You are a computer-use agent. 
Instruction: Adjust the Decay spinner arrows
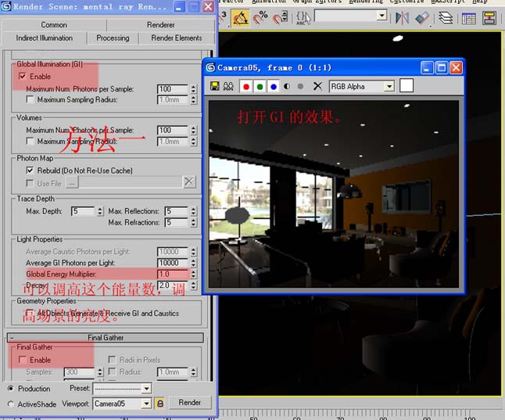tap(193, 285)
